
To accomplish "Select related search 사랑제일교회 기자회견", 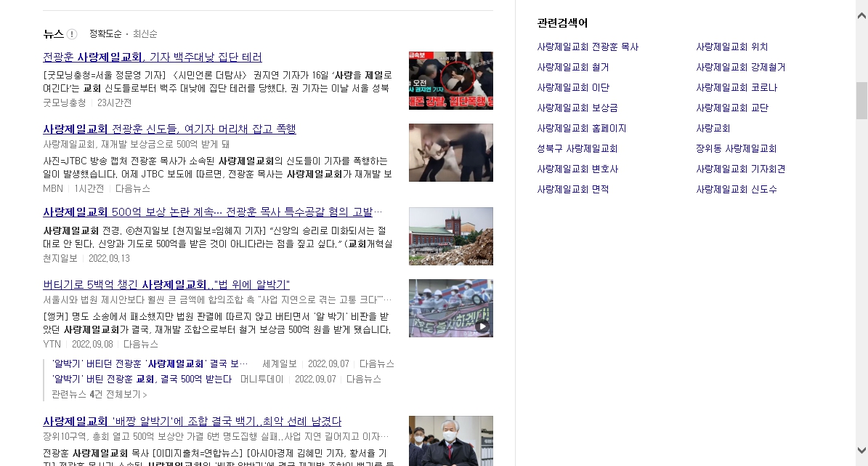I will pyautogui.click(x=740, y=169).
